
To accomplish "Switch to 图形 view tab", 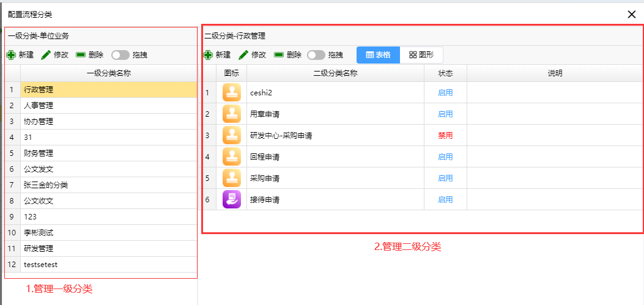I will point(421,54).
